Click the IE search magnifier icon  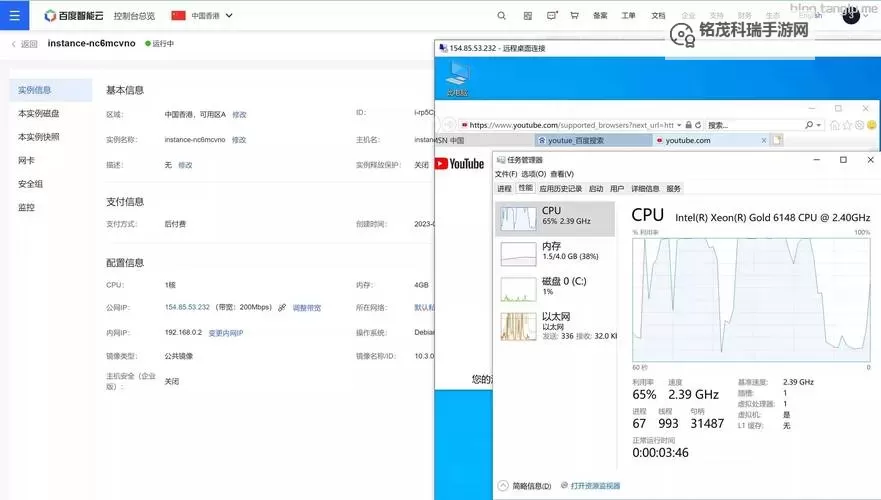(x=809, y=125)
